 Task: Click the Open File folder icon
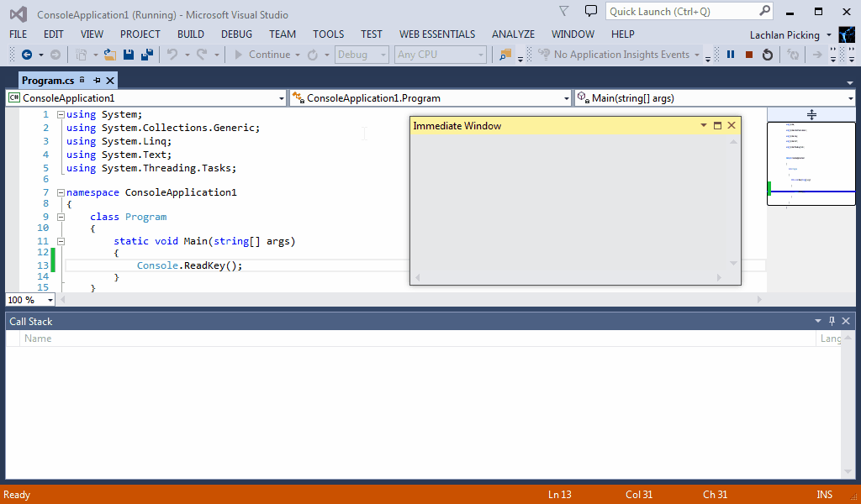[110, 55]
